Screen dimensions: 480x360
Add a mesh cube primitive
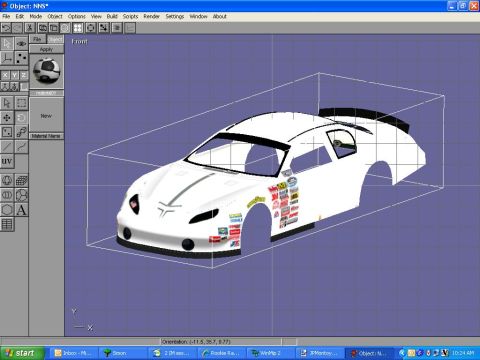pos(21,180)
